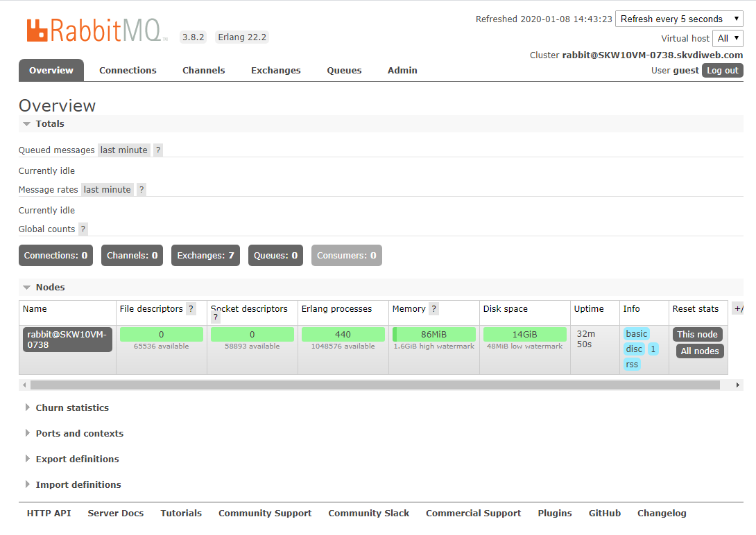Click the cluster name rabbit@SKW10VM-0738.skvdiweb.com
Viewport: 756px width, 535px height.
click(x=653, y=55)
